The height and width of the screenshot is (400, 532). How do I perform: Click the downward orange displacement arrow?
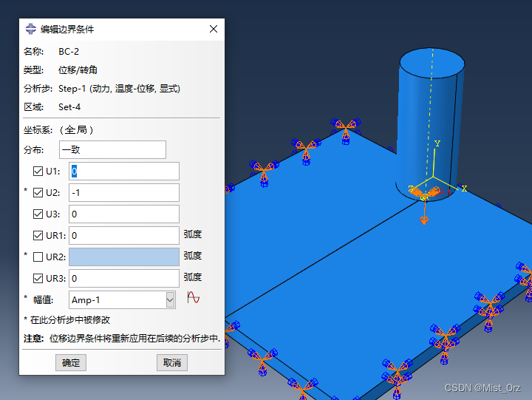coord(424,214)
